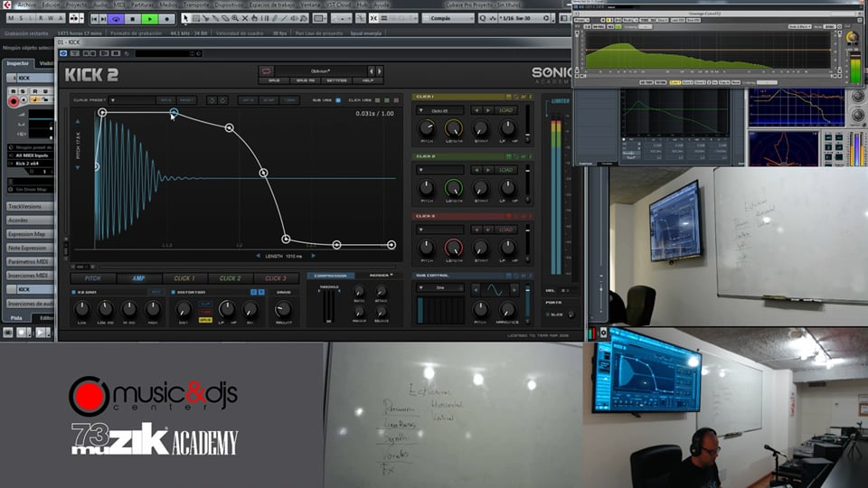This screenshot has width=868, height=488.
Task: Toggle the purple Cycle loop button
Action: click(x=116, y=19)
